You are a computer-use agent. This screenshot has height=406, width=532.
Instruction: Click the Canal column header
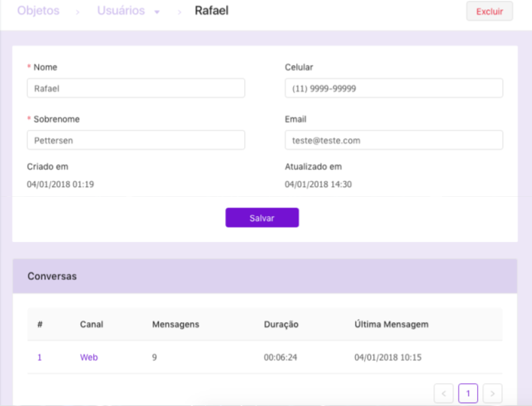(92, 324)
